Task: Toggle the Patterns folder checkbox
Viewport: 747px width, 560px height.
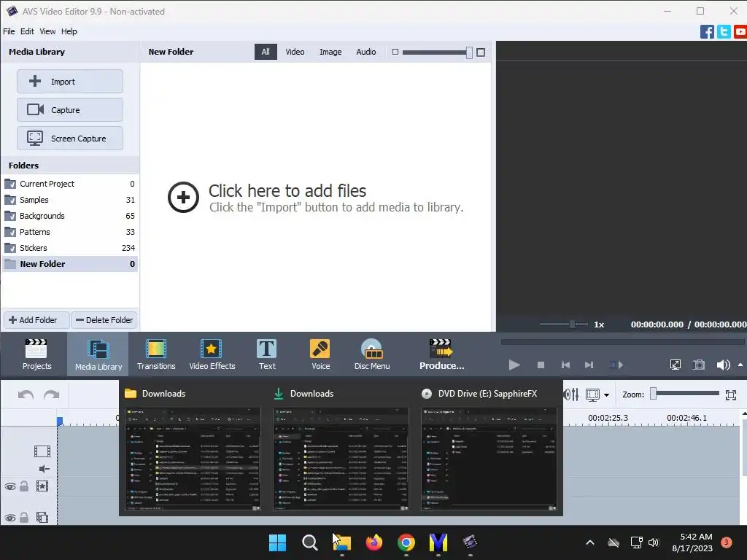Action: [10, 233]
